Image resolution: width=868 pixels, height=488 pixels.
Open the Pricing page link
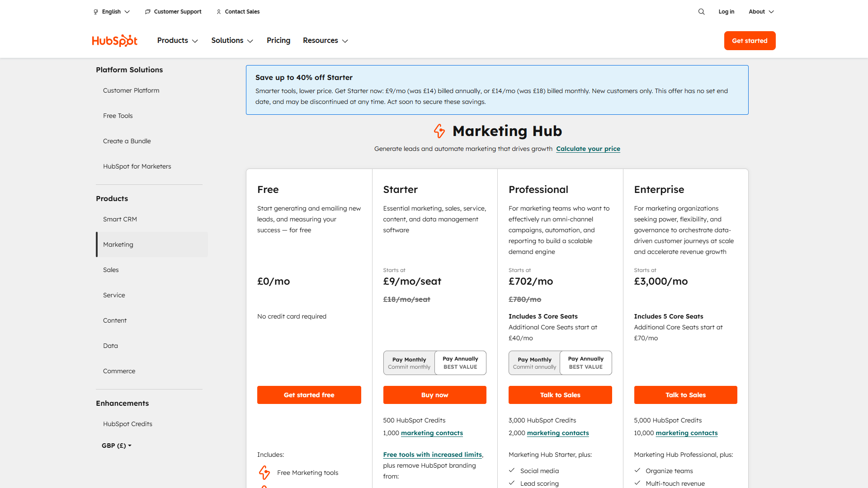pyautogui.click(x=278, y=41)
